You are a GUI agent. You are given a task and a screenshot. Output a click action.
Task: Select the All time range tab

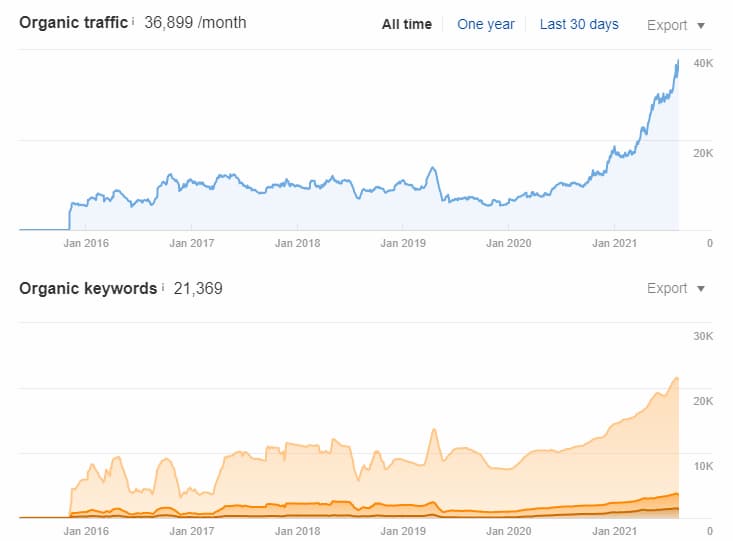pos(406,24)
